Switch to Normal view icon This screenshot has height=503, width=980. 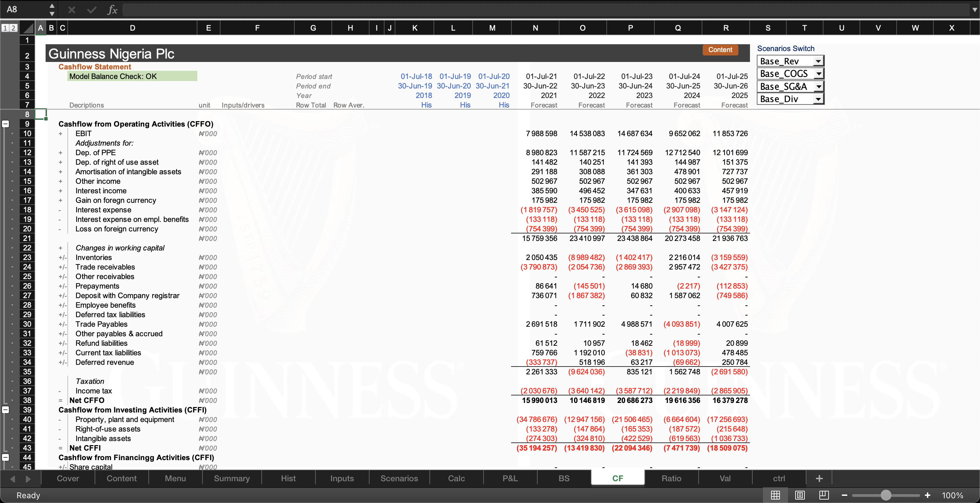tap(775, 495)
